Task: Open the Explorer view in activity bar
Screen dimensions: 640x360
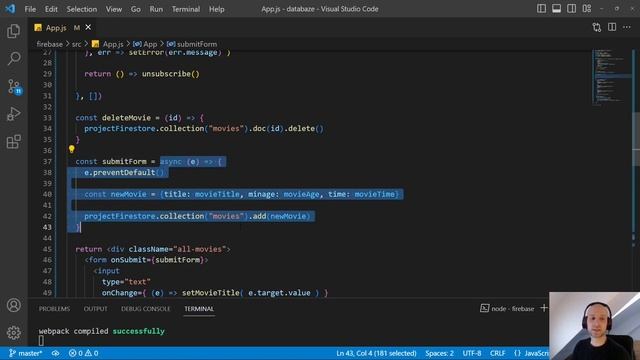Action: click(13, 31)
